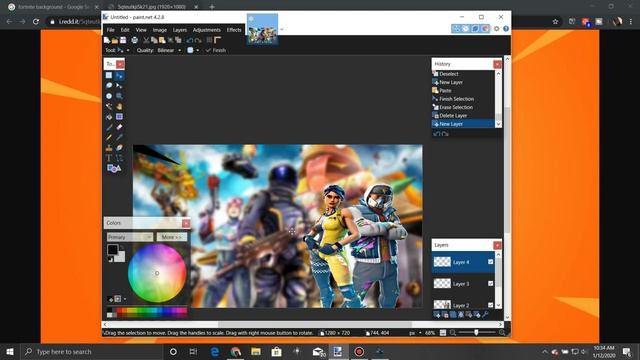Open the Adjustments menu
Viewport: 640px width, 360px height.
(x=207, y=30)
